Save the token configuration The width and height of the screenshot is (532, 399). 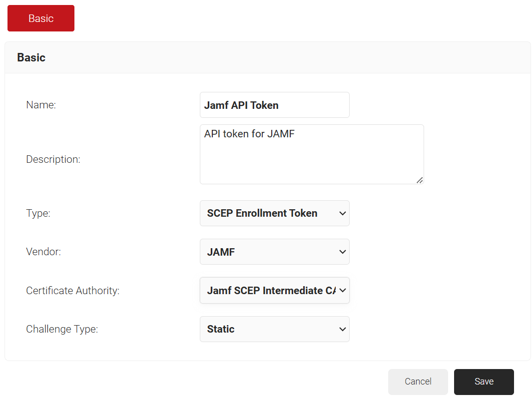[x=484, y=382]
